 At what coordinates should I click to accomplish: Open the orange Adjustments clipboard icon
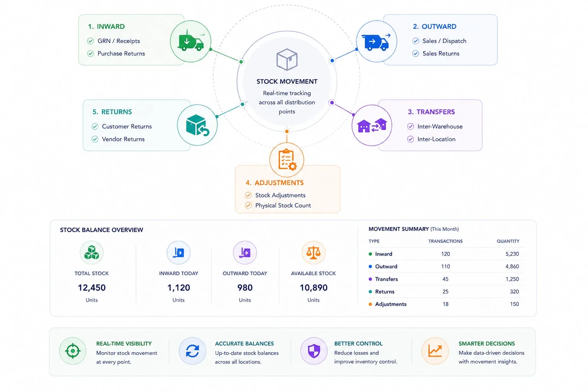pyautogui.click(x=287, y=160)
